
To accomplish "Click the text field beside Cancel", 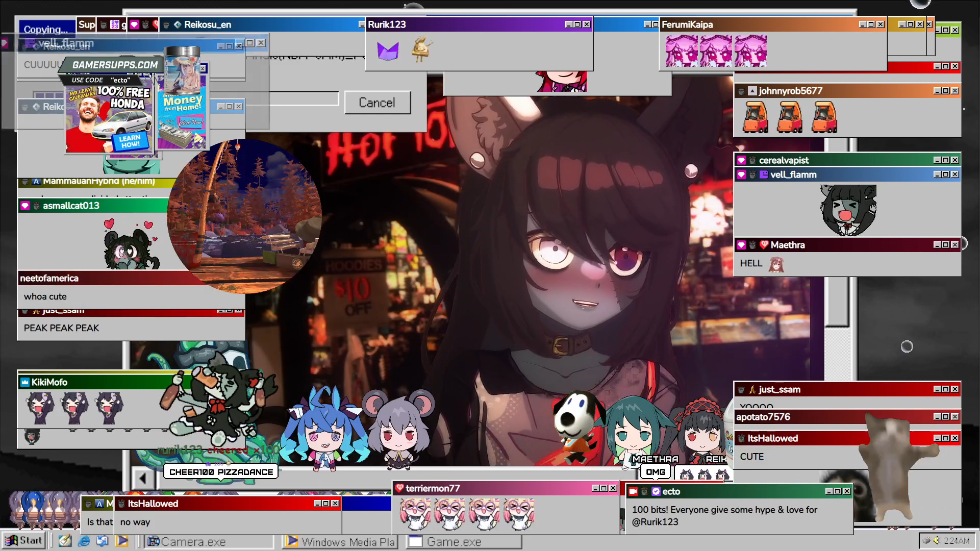I will coord(304,99).
